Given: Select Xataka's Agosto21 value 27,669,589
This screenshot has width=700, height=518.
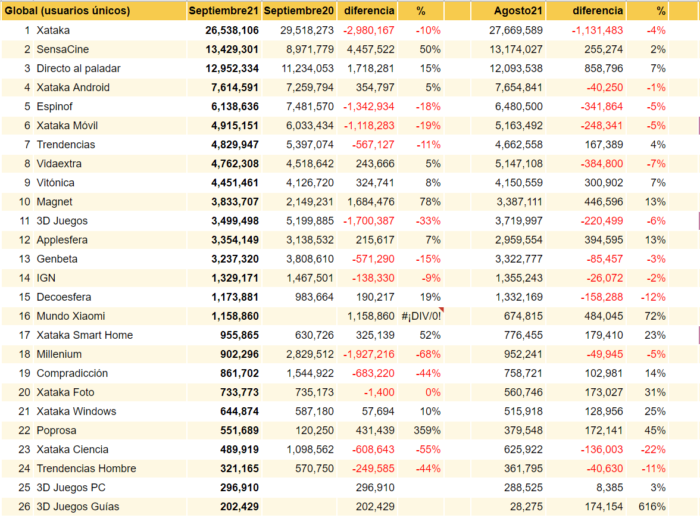Looking at the screenshot, I should [516, 30].
